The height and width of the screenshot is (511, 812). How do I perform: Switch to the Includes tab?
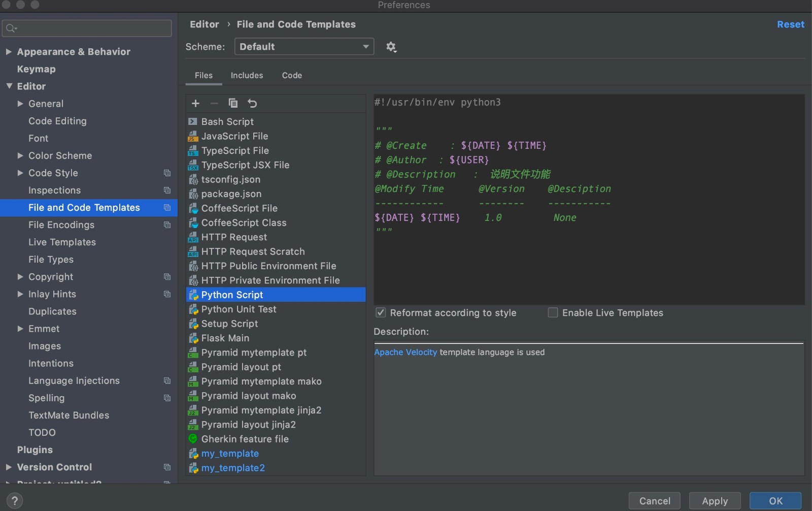click(247, 75)
